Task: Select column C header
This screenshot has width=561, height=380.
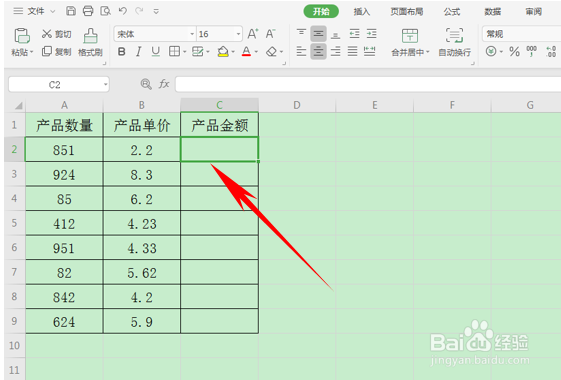Action: pyautogui.click(x=219, y=105)
